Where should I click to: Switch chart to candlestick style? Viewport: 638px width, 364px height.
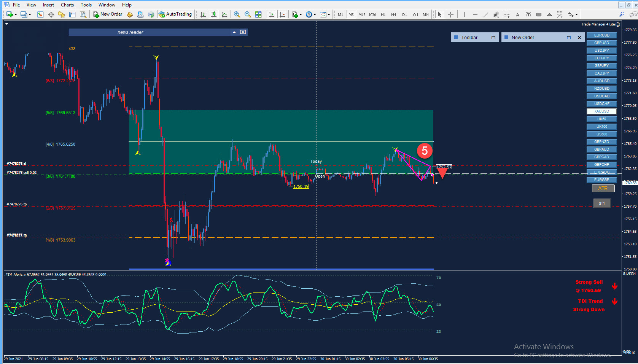[x=214, y=14]
